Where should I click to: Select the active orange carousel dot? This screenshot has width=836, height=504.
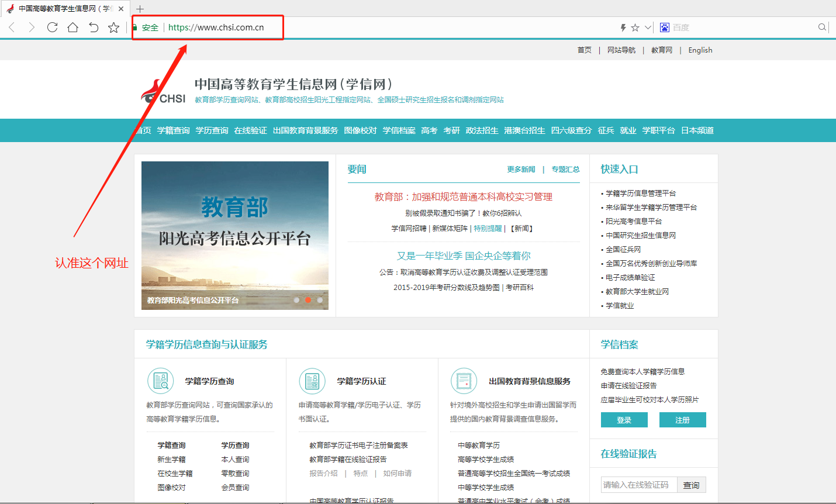click(x=308, y=300)
